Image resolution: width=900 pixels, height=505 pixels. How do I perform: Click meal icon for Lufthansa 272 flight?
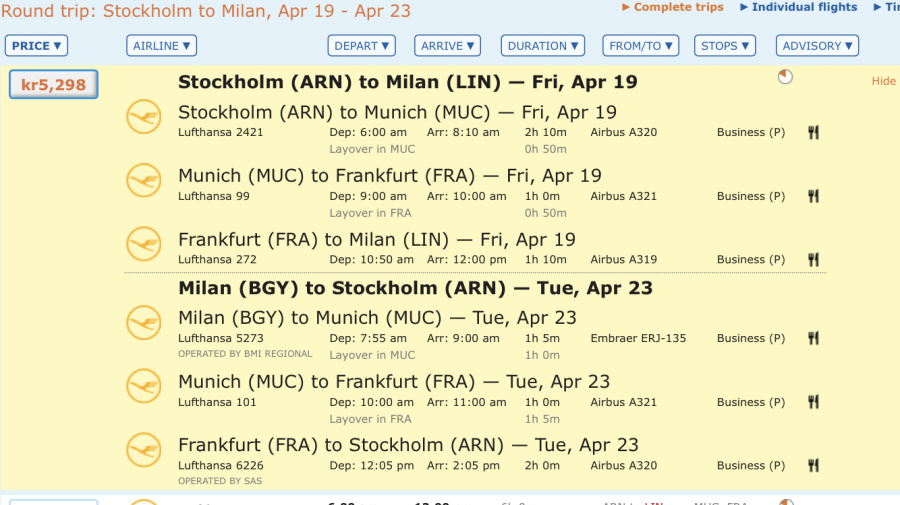813,260
